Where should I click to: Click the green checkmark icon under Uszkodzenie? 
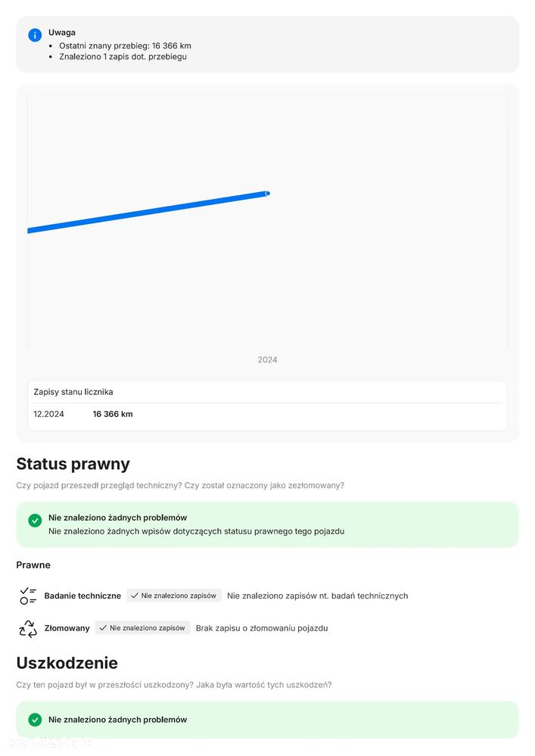click(x=35, y=720)
